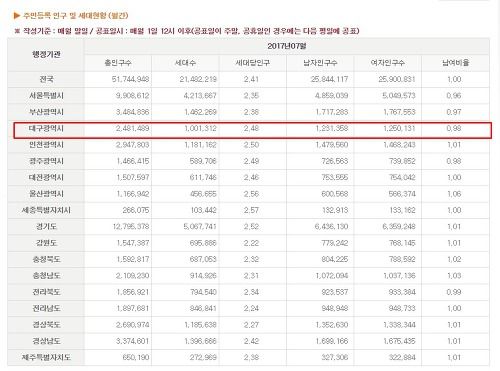Click the 경상북도 row label
Image resolution: width=500 pixels, height=371 pixels.
coord(46,325)
